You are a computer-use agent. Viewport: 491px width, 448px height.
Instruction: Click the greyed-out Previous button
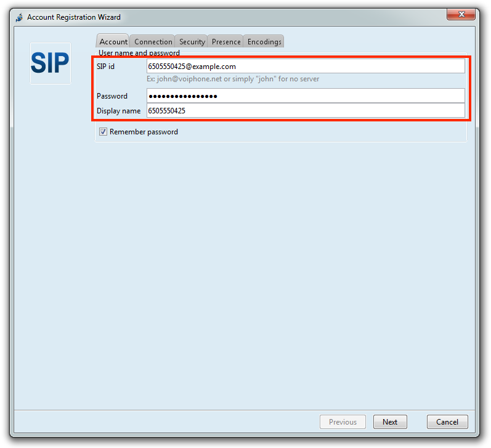pos(343,422)
